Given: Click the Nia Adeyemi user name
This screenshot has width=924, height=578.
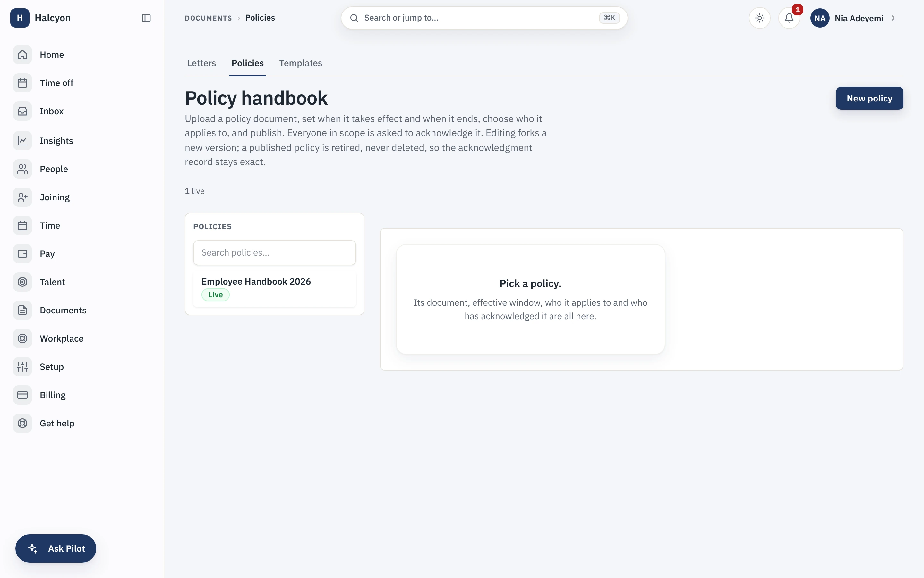Looking at the screenshot, I should (859, 18).
